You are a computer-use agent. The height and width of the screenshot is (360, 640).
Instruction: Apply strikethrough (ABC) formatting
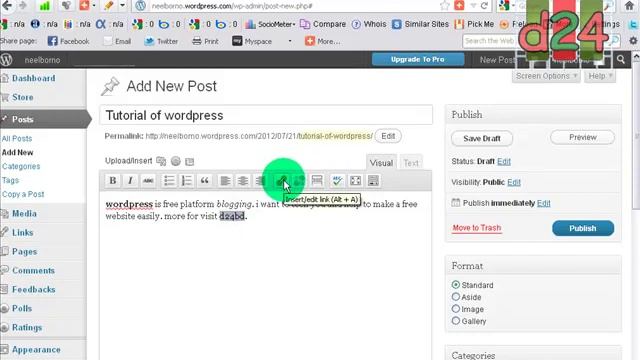coord(148,181)
